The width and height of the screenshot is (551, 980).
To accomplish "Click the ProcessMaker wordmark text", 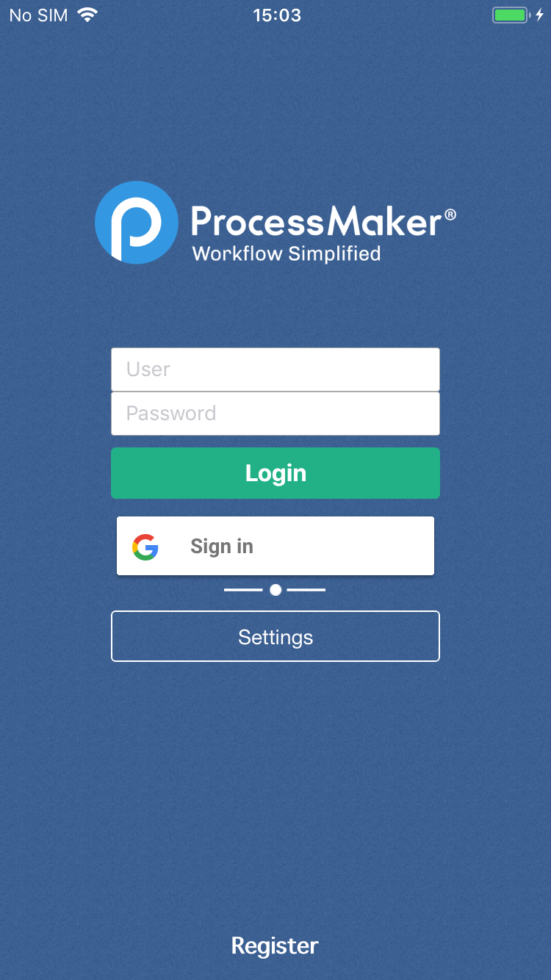I will tap(317, 220).
